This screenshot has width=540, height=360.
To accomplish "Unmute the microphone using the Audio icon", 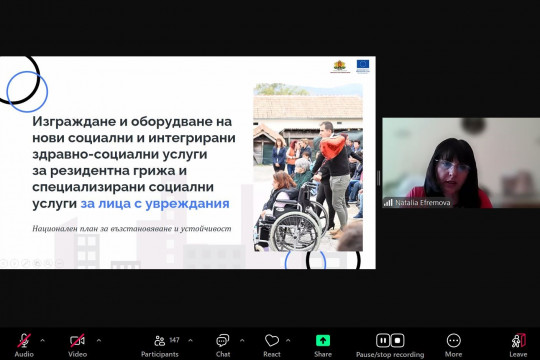I will pyautogui.click(x=24, y=341).
